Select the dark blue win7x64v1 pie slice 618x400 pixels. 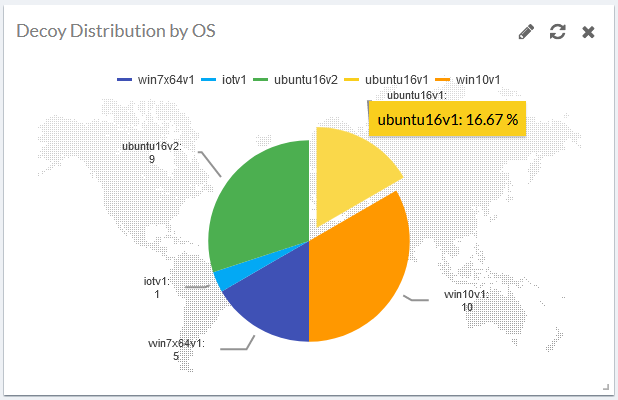(x=278, y=300)
